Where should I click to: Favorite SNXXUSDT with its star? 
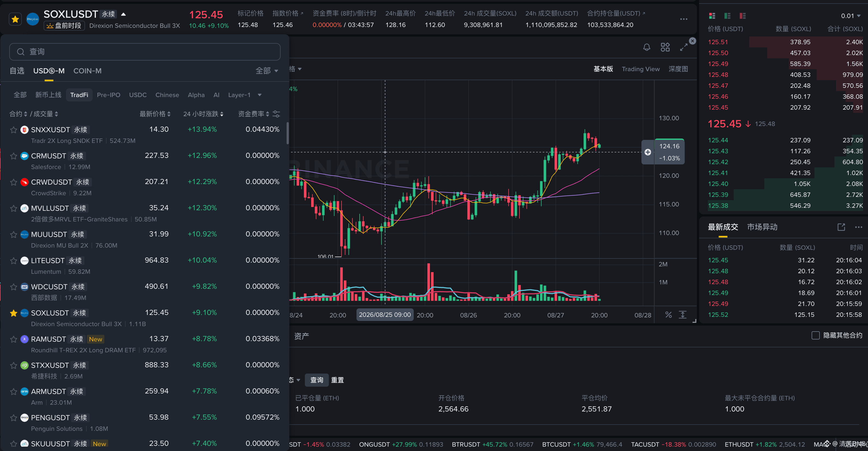point(13,130)
